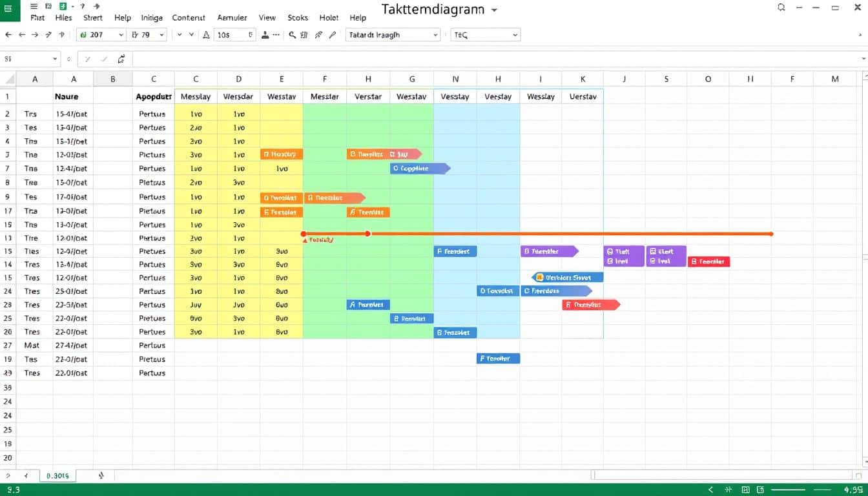This screenshot has height=496, width=868.
Task: Expand the TEC dropdown
Action: coord(515,35)
